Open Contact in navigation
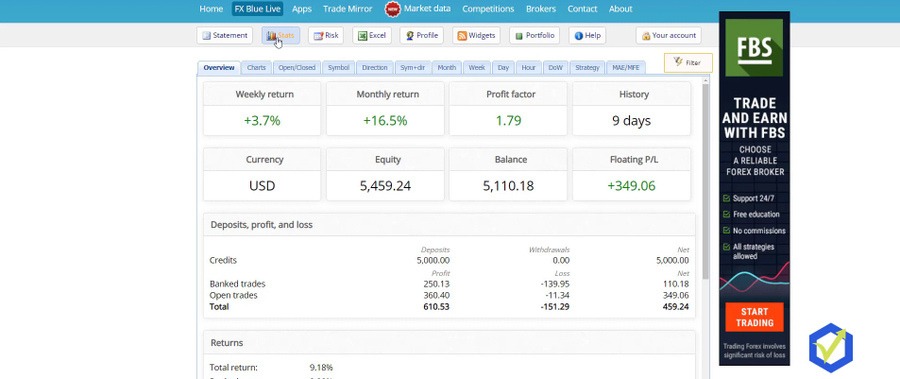The height and width of the screenshot is (379, 900). tap(583, 9)
